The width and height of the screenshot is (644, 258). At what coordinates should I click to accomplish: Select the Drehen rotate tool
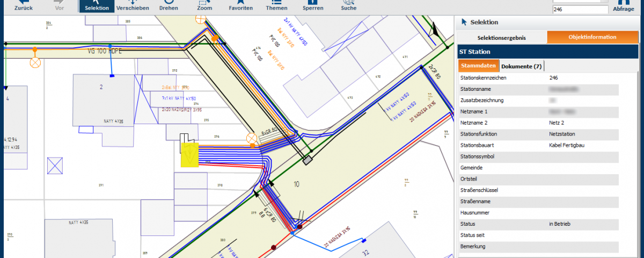click(x=169, y=5)
